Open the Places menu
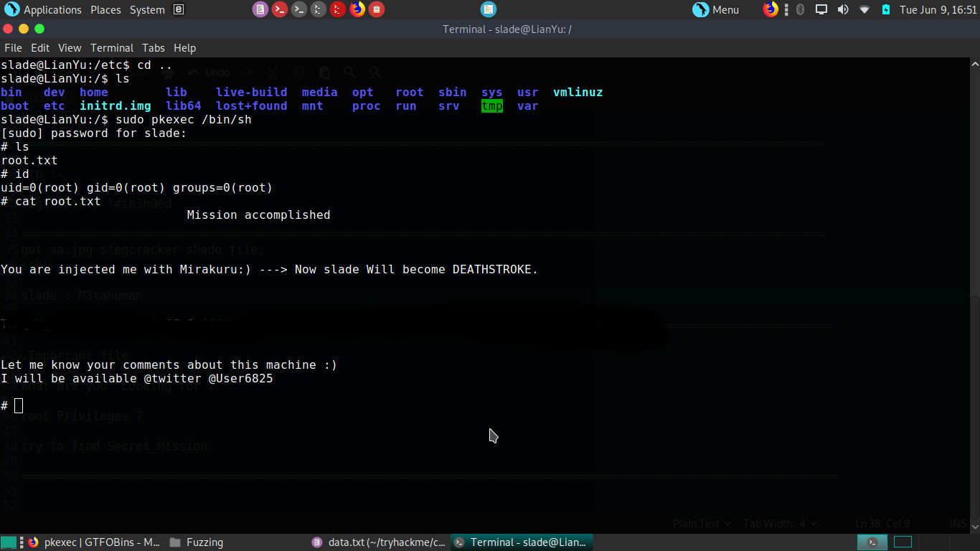This screenshot has height=551, width=980. click(x=105, y=10)
